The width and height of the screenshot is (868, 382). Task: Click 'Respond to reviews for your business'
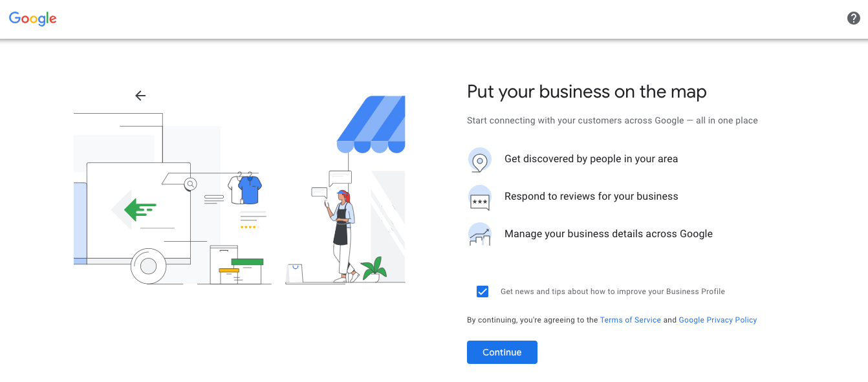tap(591, 196)
